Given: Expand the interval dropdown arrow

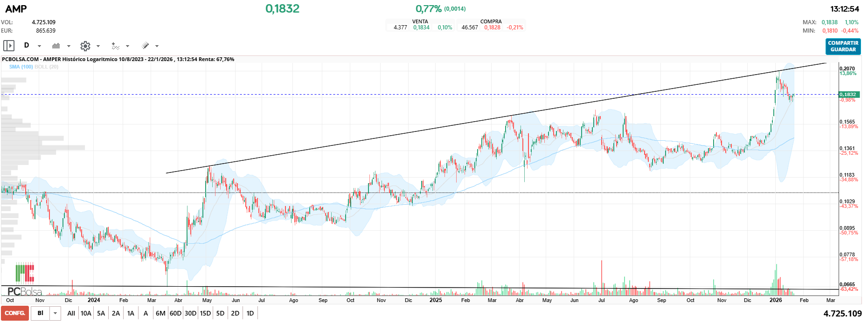Looking at the screenshot, I should click(x=39, y=46).
